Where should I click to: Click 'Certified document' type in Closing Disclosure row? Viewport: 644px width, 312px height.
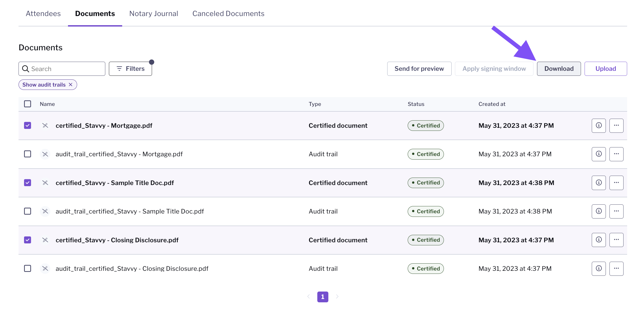[x=338, y=240]
